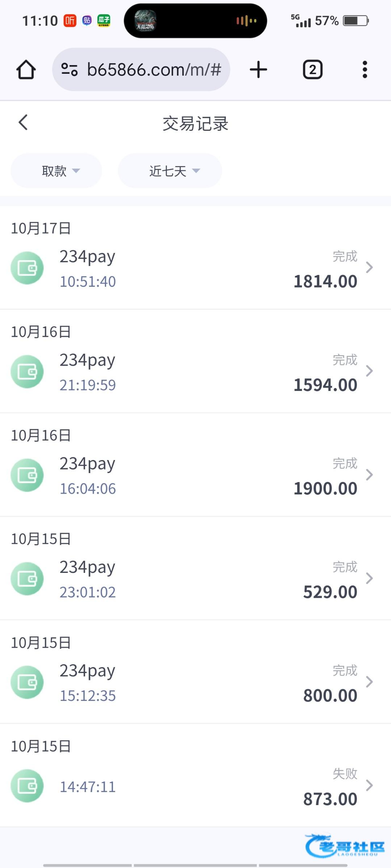Viewport: 391px width, 868px height.
Task: Tap the 失败 status on 873.00 entry
Action: click(345, 774)
